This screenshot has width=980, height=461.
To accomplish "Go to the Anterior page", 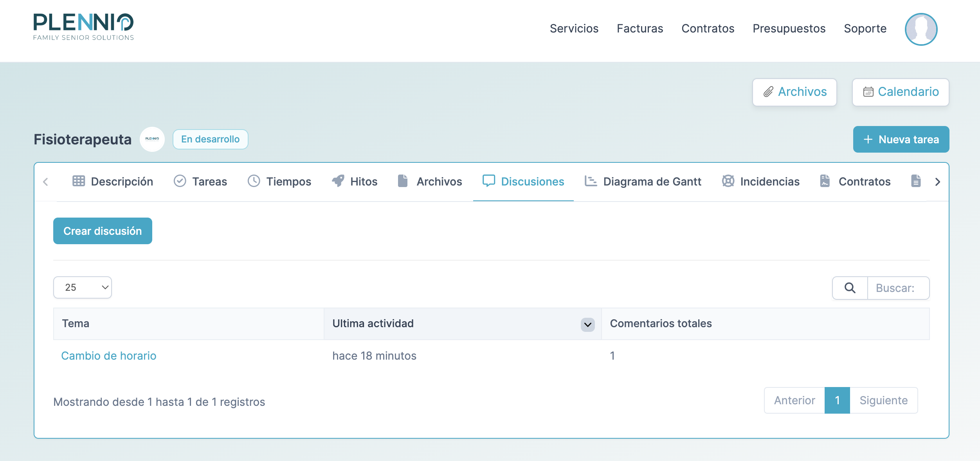I will click(794, 400).
